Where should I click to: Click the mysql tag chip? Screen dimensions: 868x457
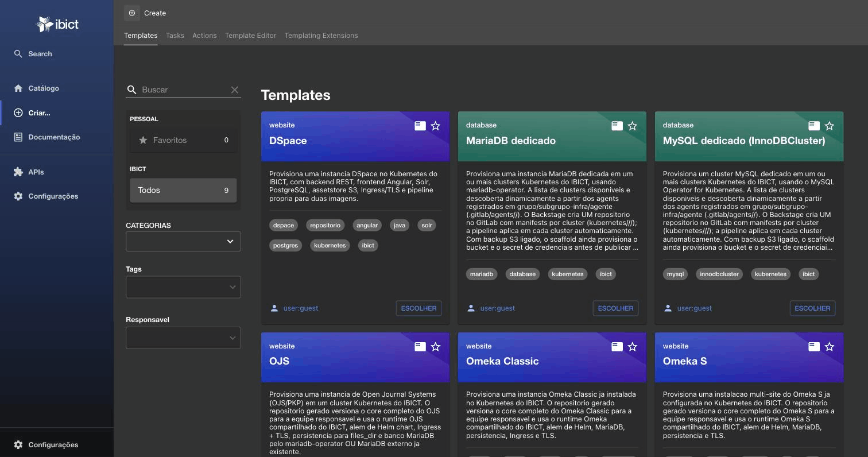[x=675, y=274]
